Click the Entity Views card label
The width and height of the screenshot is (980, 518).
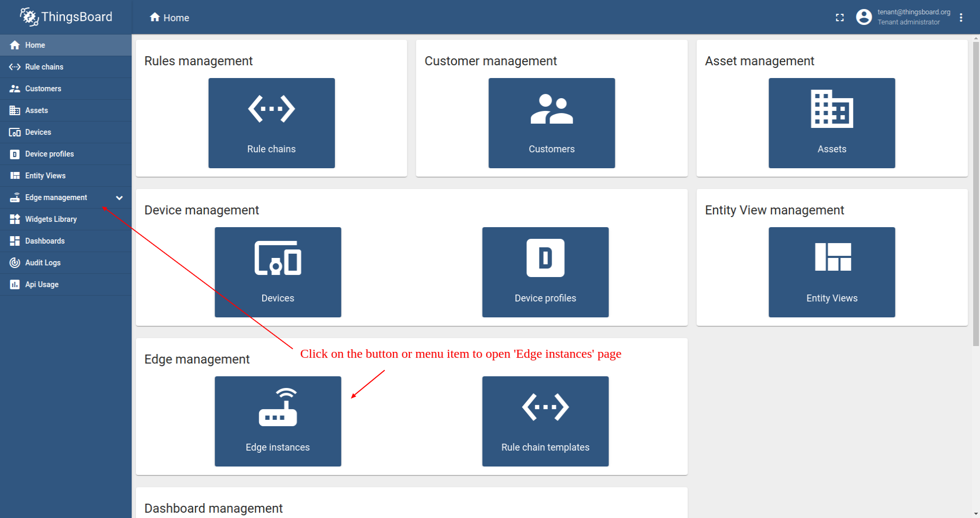click(x=832, y=298)
